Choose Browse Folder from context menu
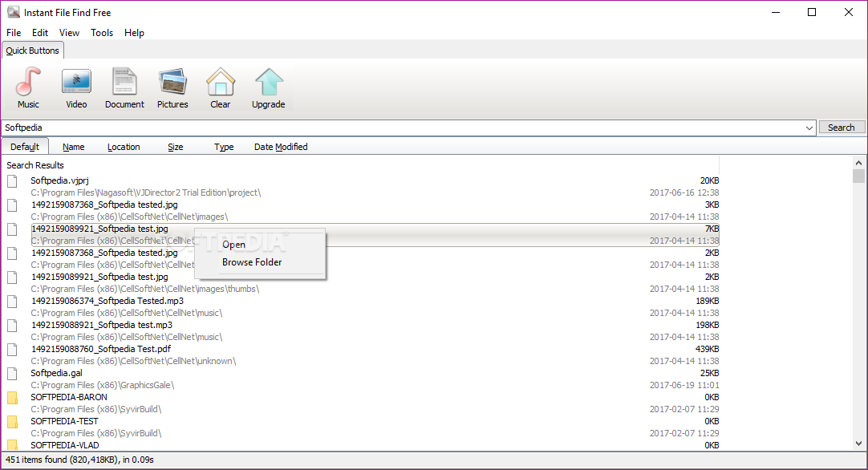Screen dimensions: 868x470 tap(252, 262)
